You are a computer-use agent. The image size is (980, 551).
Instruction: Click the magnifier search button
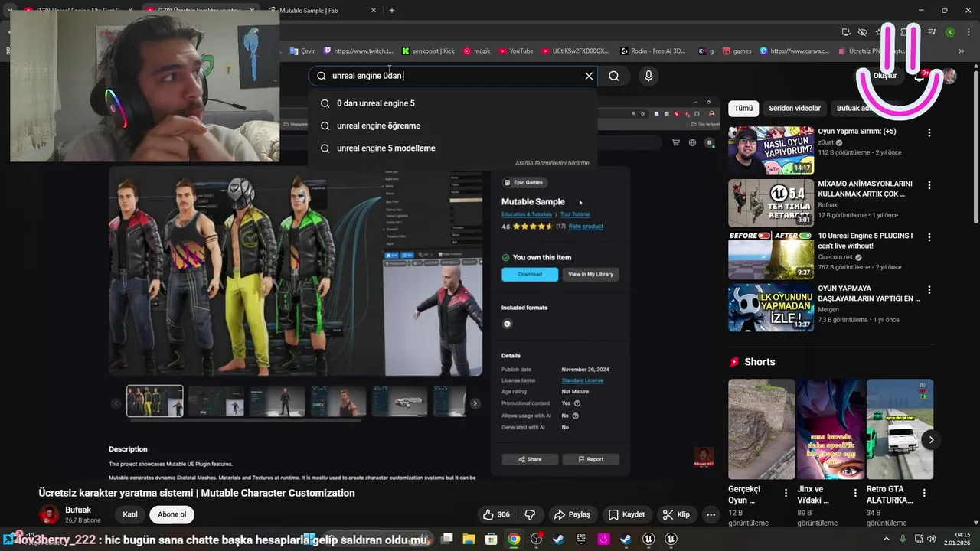[614, 76]
